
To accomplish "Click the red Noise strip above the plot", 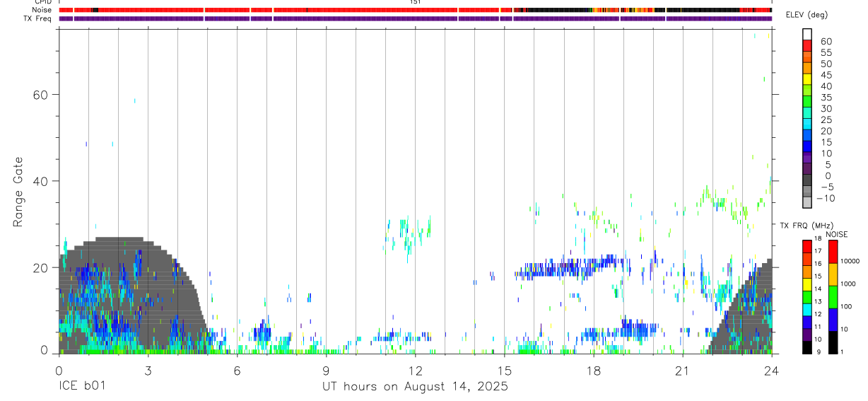I will pos(415,10).
